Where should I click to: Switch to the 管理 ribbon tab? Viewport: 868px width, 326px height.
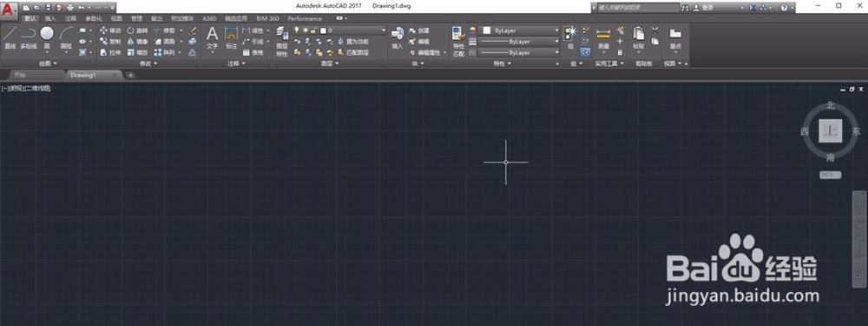[136, 18]
